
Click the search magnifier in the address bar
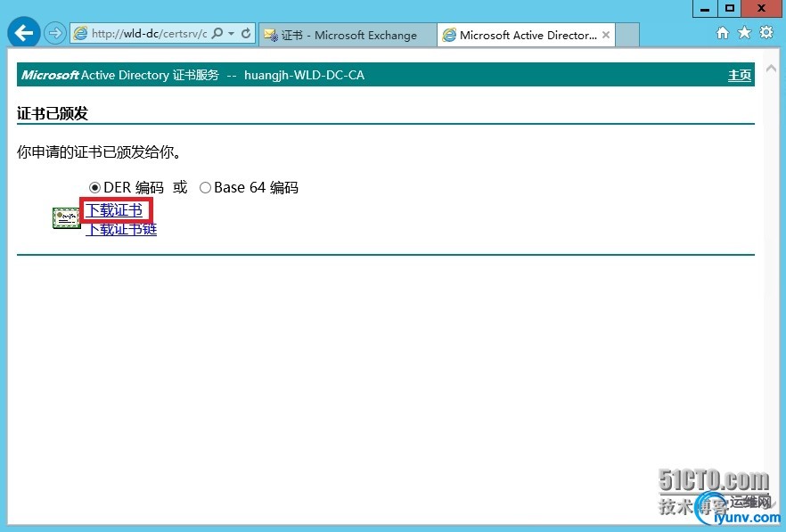(217, 34)
